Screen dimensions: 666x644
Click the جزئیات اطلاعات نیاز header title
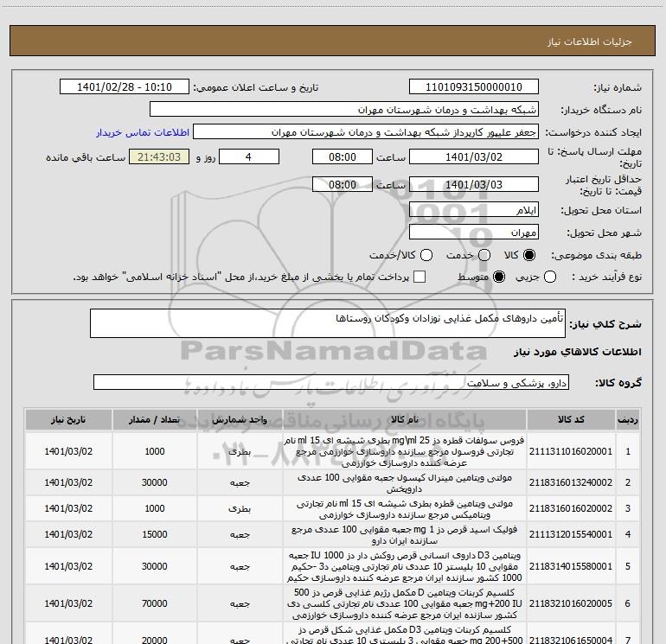click(590, 41)
